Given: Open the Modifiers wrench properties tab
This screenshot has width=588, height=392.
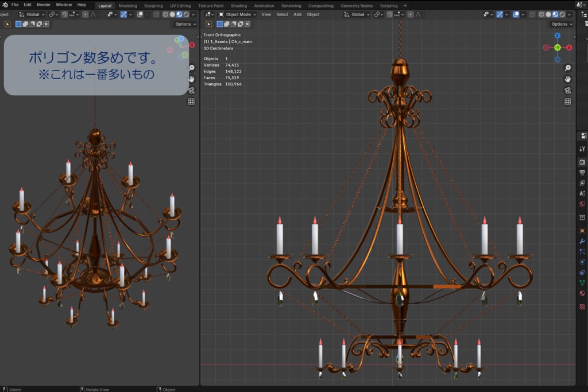Looking at the screenshot, I should [582, 241].
